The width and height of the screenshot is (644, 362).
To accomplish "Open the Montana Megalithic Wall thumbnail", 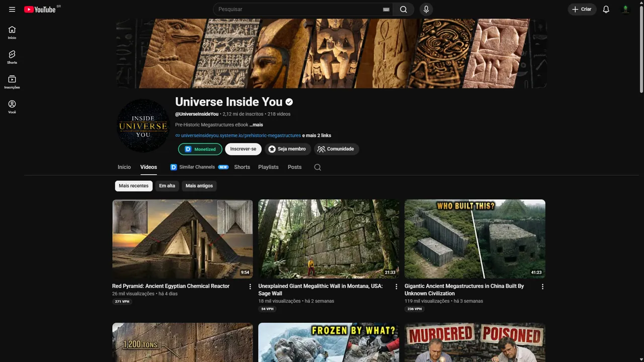I will tap(329, 239).
